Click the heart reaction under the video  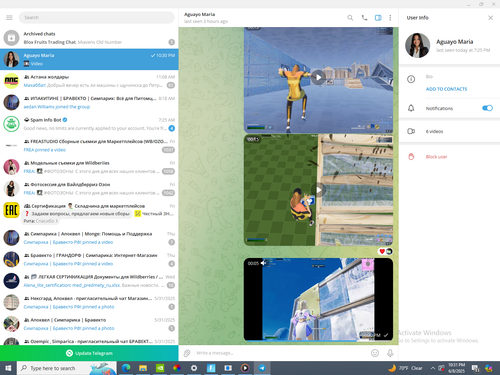coord(382,251)
